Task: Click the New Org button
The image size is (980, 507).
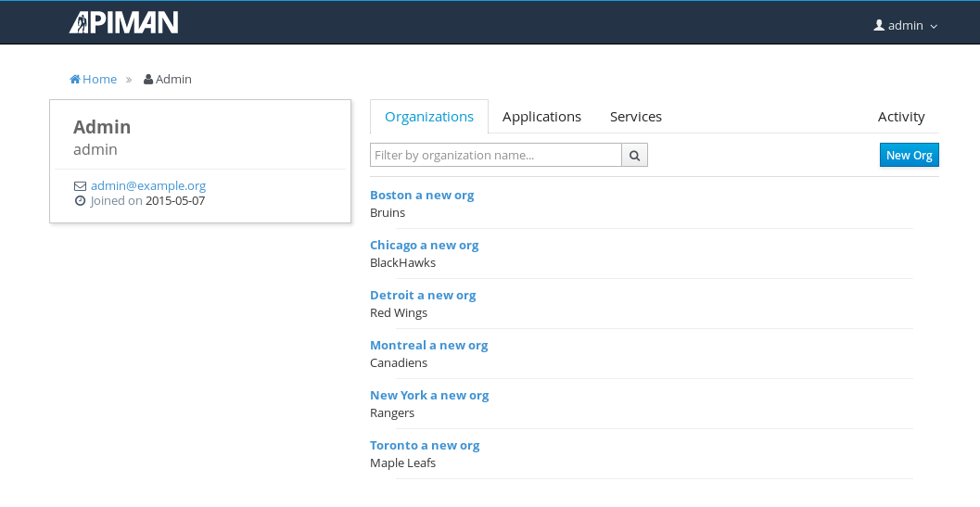Action: [909, 155]
